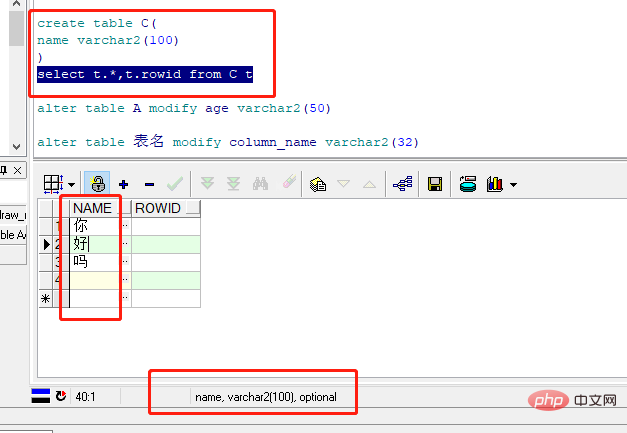Click the create table C( line
Viewport: 627px width, 433px height.
(97, 23)
